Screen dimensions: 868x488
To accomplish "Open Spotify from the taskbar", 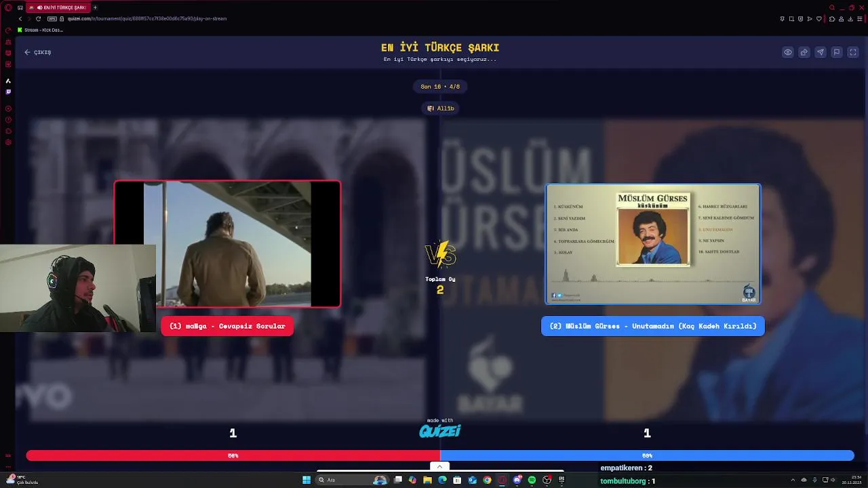I will point(532,480).
